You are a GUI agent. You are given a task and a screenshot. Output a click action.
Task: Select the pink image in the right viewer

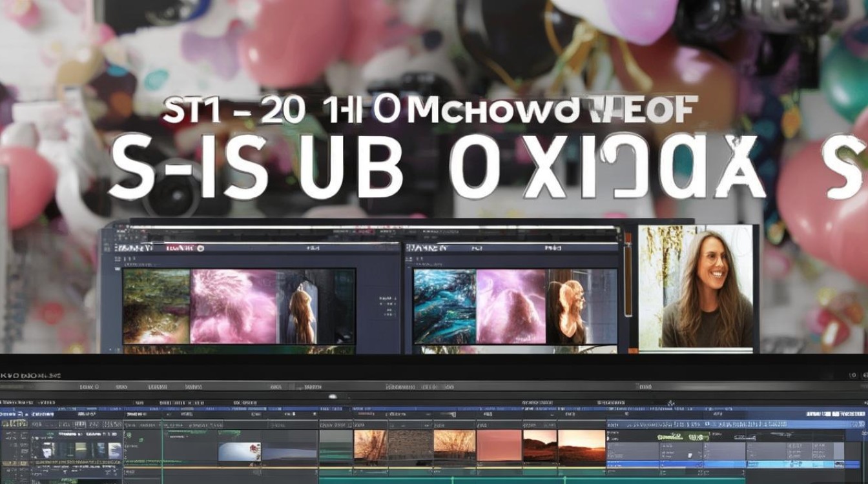(511, 307)
